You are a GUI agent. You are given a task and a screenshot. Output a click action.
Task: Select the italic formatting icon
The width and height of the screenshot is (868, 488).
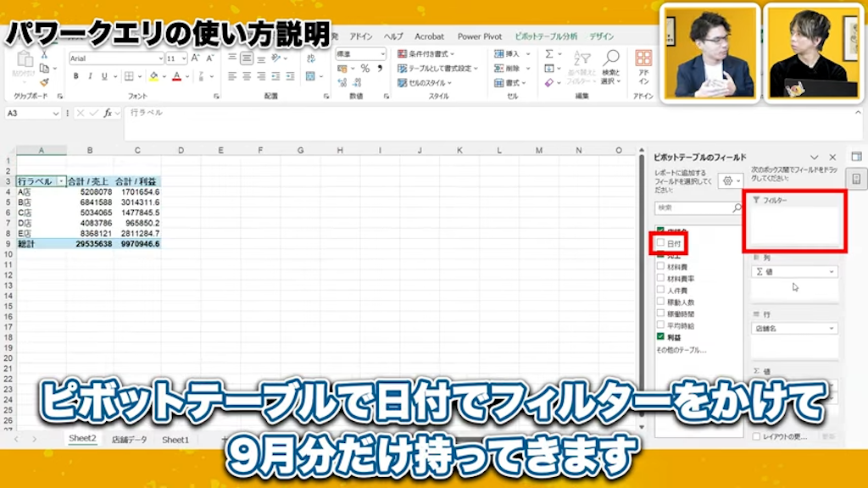91,75
